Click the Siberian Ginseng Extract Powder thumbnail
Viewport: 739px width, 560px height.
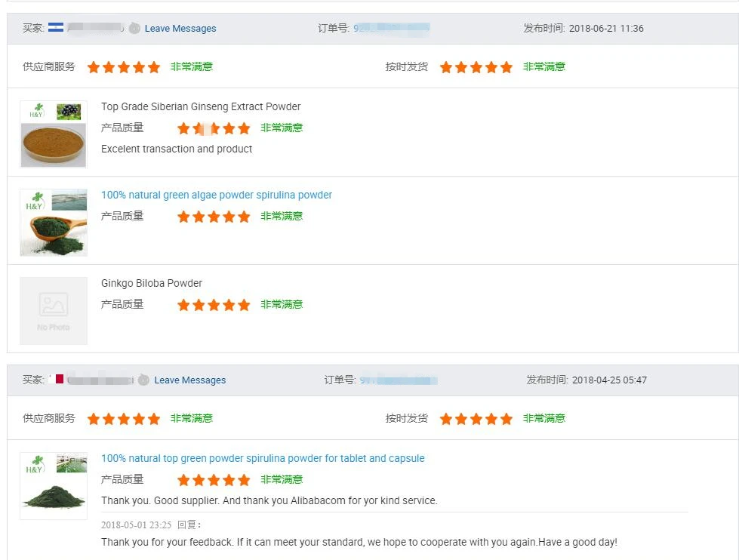[x=54, y=134]
